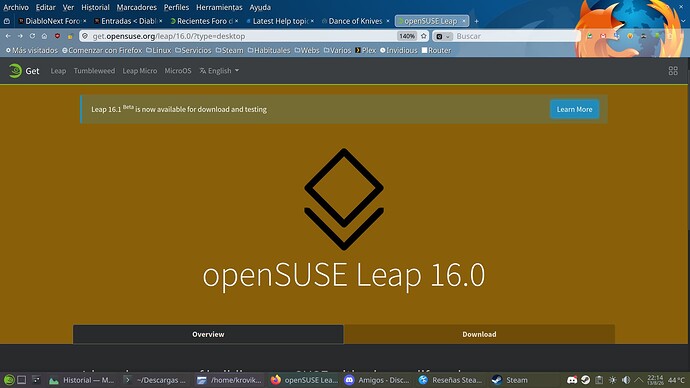The width and height of the screenshot is (690, 388).
Task: Switch to the ~/Descargas terminal taskbar entry
Action: [x=155, y=380]
